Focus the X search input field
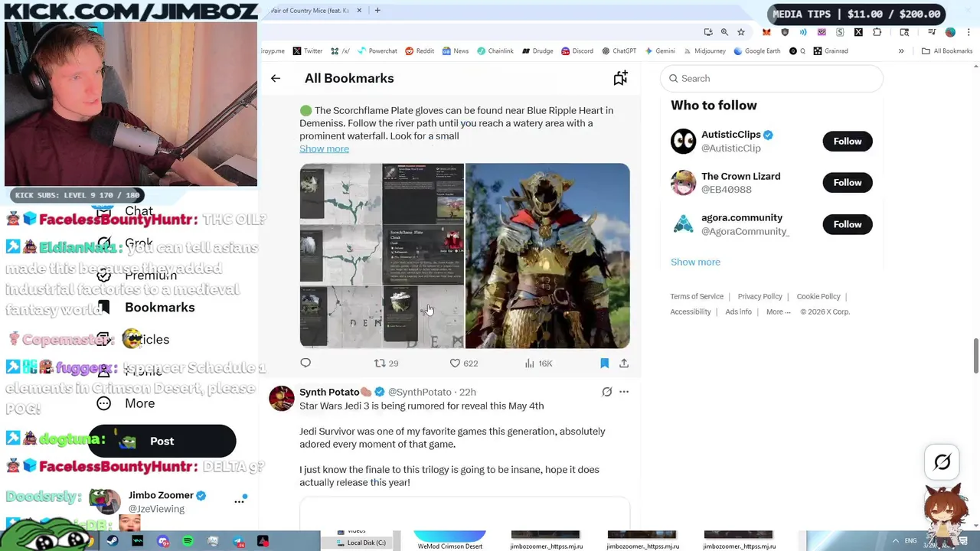This screenshot has width=980, height=551. 771,78
